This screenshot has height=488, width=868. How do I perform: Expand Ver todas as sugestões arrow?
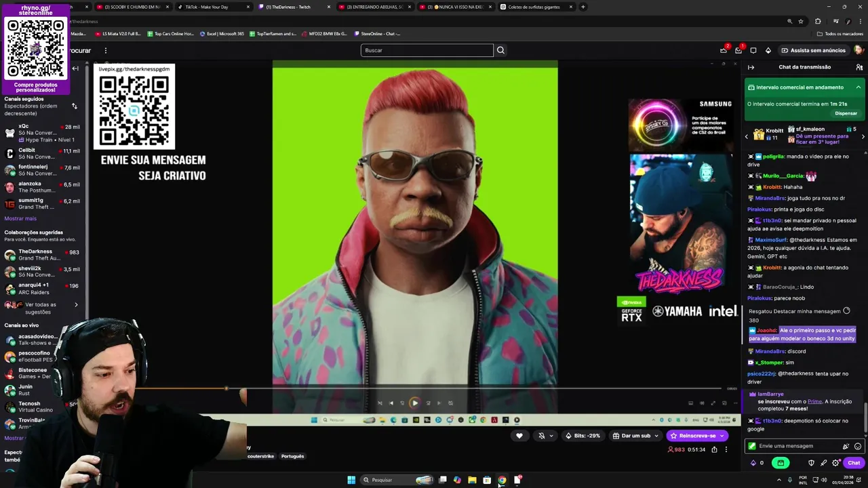click(x=76, y=305)
